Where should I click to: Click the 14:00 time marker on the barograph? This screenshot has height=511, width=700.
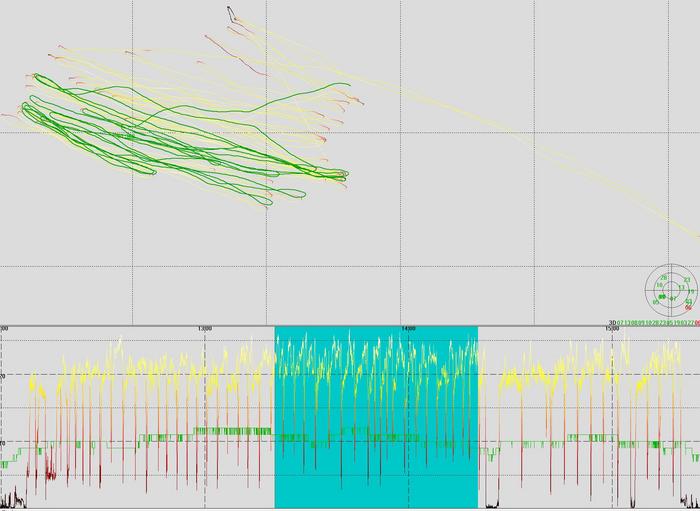click(408, 328)
